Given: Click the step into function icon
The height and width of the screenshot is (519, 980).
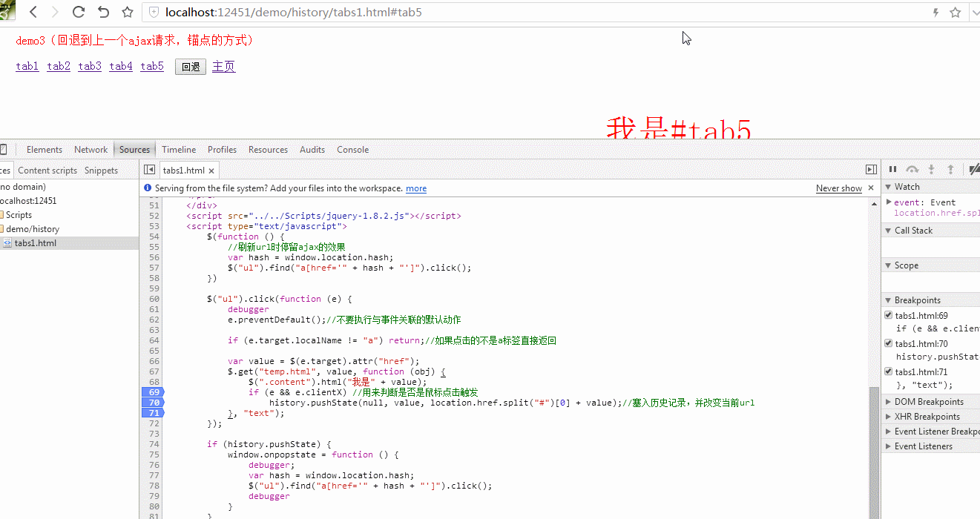Looking at the screenshot, I should tap(932, 170).
